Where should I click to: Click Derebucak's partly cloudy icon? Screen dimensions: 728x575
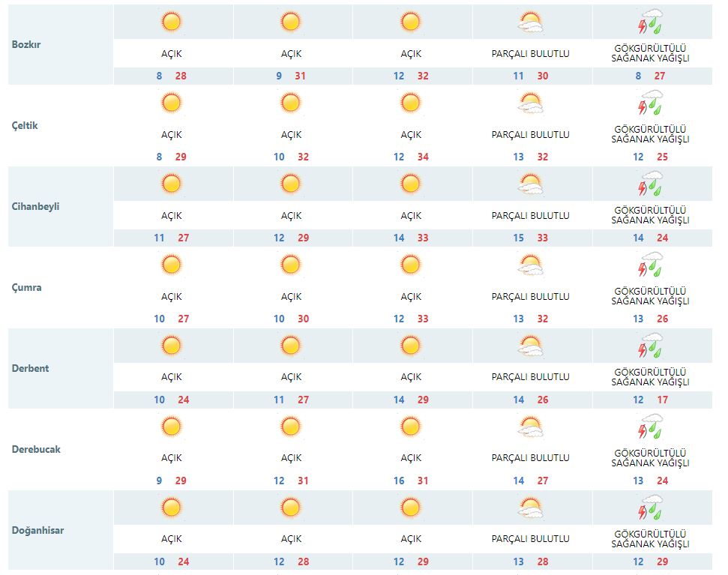531,427
